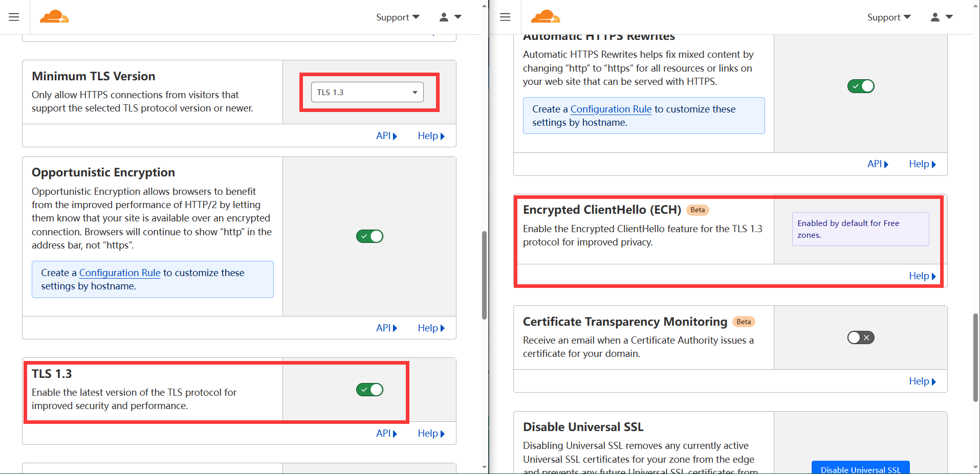Click the Disable Universal SSL button
Screen dimensions: 980x474
click(x=861, y=468)
